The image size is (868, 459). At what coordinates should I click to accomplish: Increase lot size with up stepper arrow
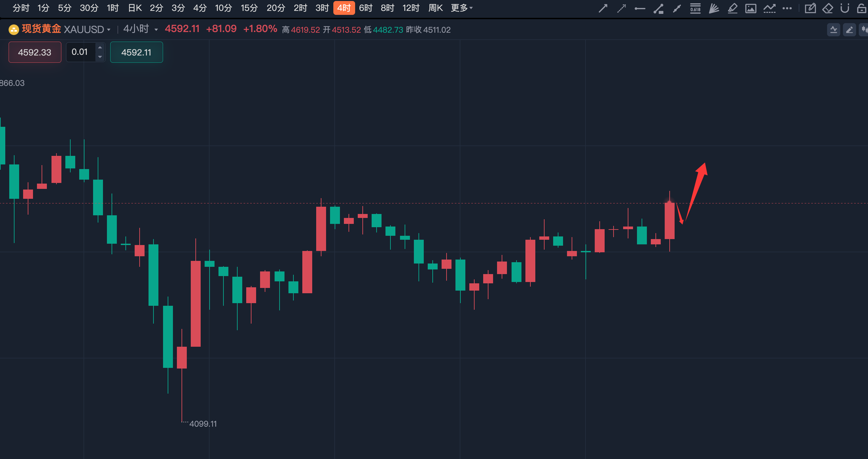(100, 48)
